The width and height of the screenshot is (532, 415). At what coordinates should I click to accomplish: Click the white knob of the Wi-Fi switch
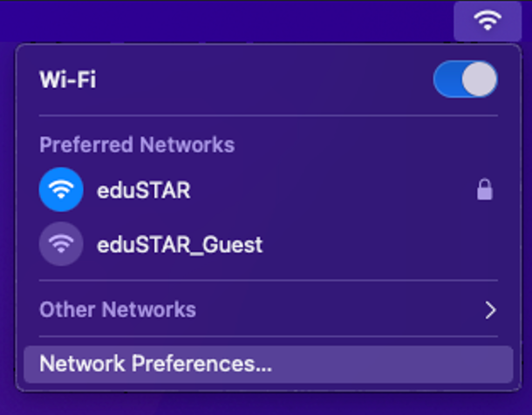click(x=479, y=80)
